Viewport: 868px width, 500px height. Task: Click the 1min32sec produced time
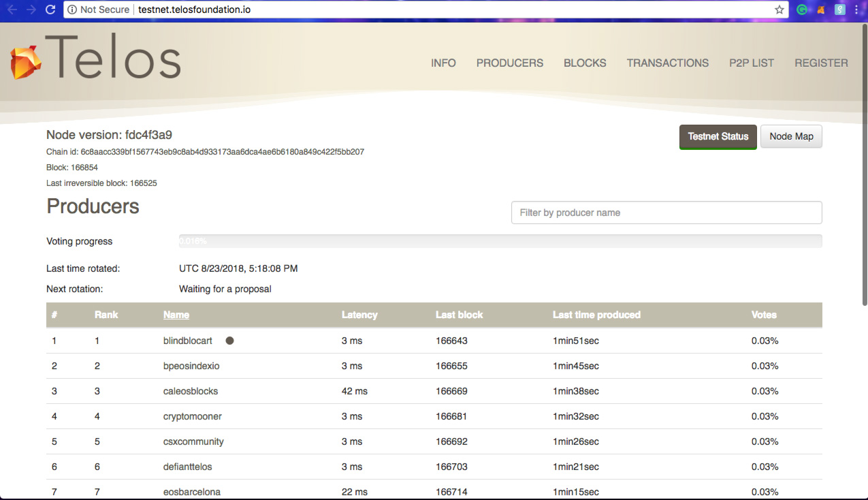pyautogui.click(x=576, y=416)
